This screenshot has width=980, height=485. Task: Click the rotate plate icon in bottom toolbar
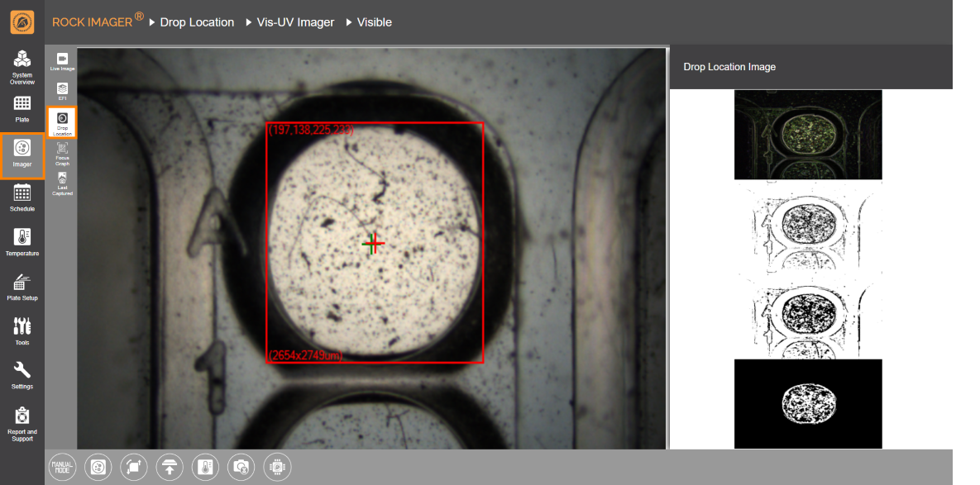[134, 467]
